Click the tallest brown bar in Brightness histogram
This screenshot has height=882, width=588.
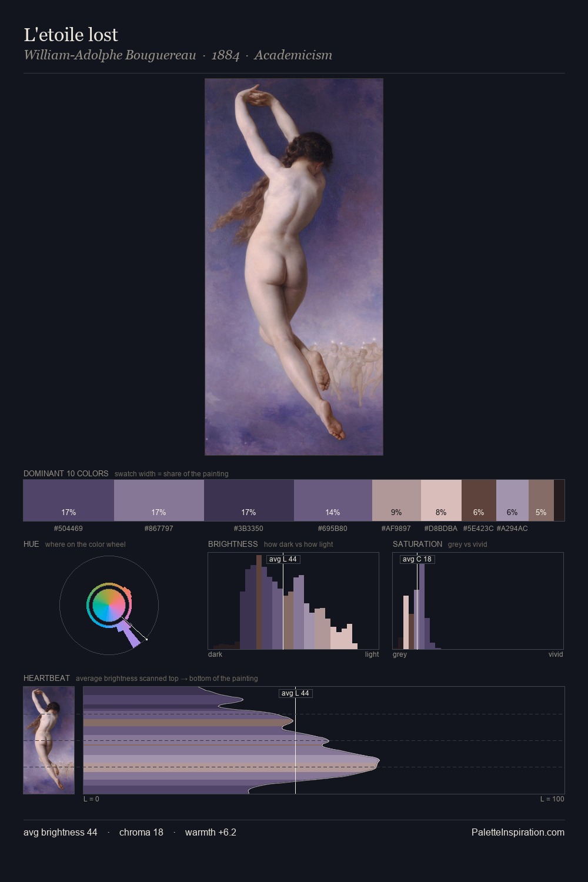[x=259, y=602]
